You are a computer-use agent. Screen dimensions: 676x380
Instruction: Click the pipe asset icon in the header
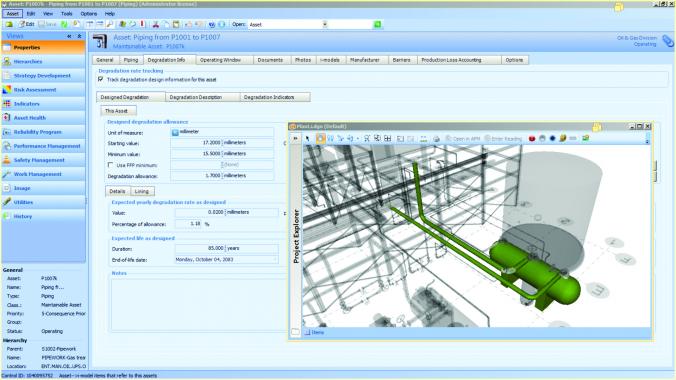pos(100,41)
